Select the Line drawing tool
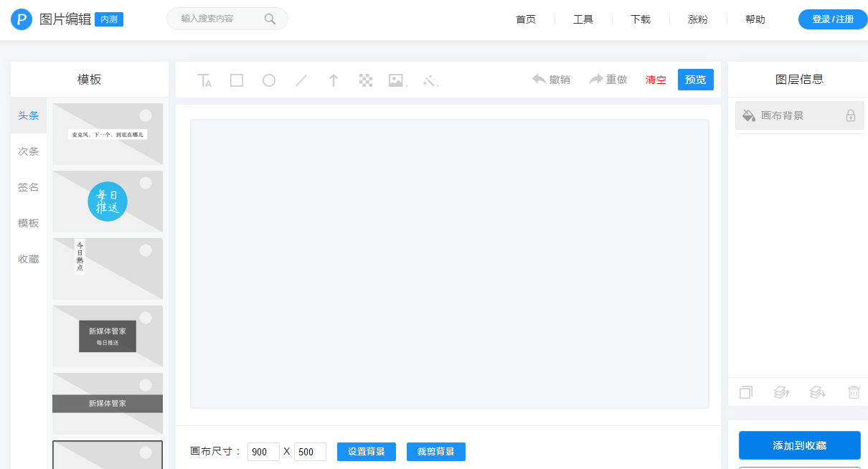This screenshot has width=868, height=469. tap(301, 80)
